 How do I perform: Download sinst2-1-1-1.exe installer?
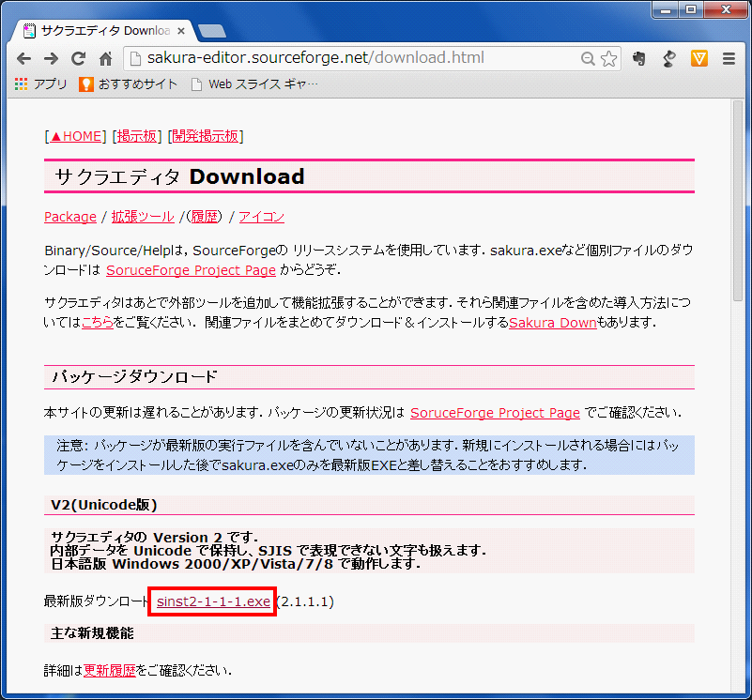click(x=213, y=601)
